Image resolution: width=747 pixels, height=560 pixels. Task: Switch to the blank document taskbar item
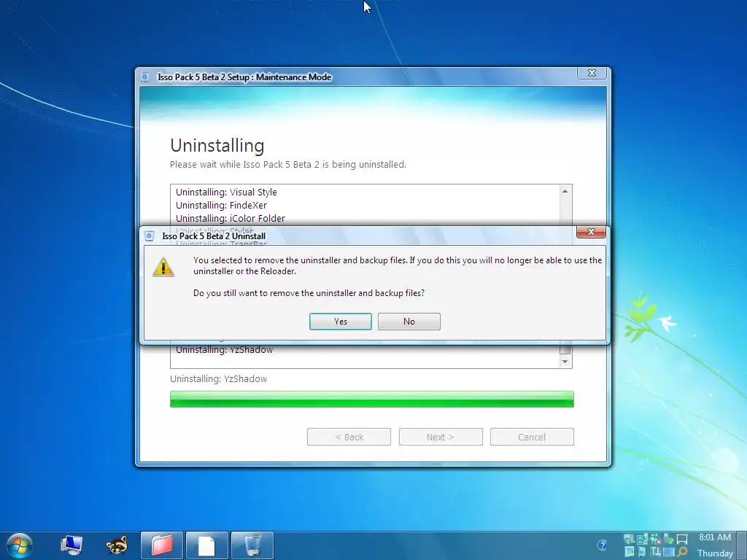(206, 545)
